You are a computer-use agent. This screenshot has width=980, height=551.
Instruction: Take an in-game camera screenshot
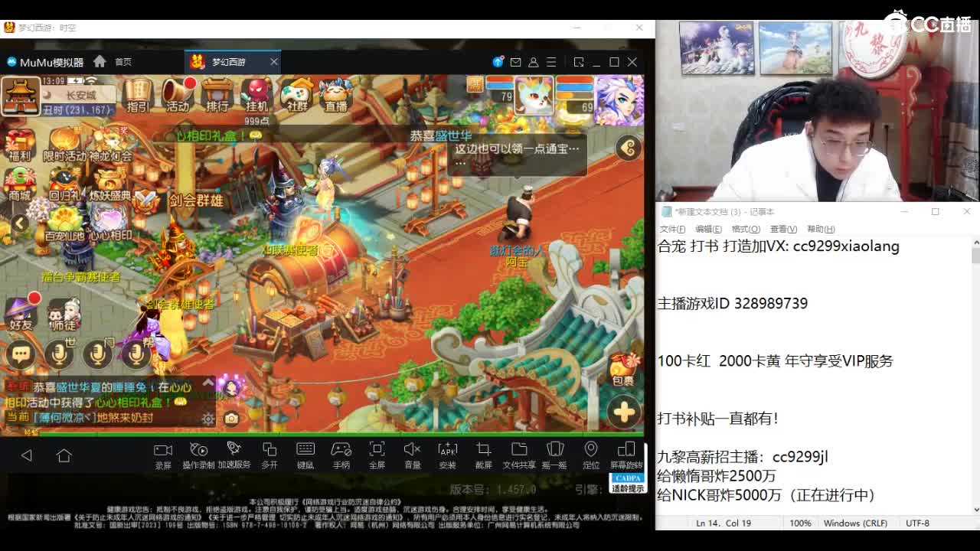tap(231, 419)
